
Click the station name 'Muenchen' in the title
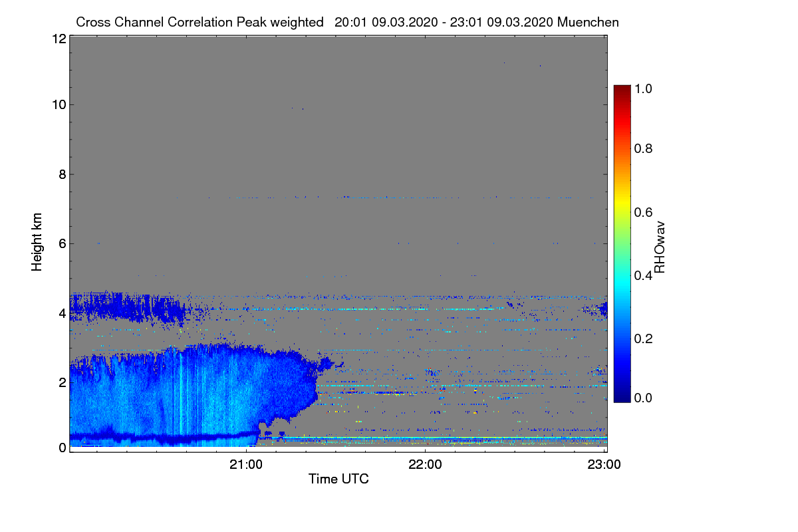tap(589, 22)
